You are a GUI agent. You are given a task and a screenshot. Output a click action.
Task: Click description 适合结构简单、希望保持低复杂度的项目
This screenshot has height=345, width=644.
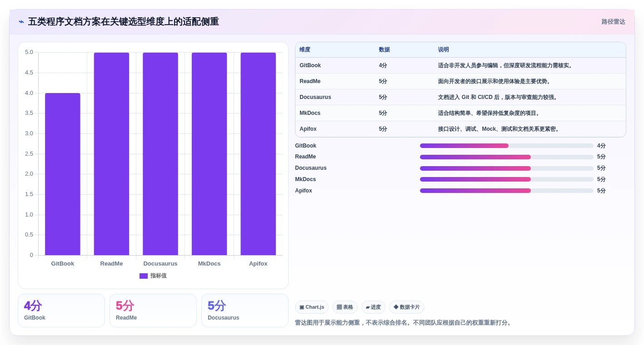pyautogui.click(x=489, y=113)
